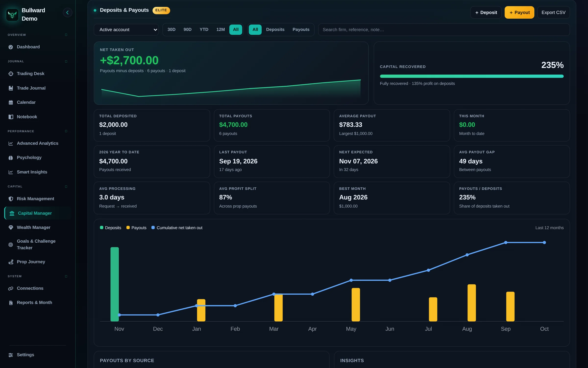Filter transactions to Payouts only
The width and height of the screenshot is (588, 368).
tap(301, 29)
